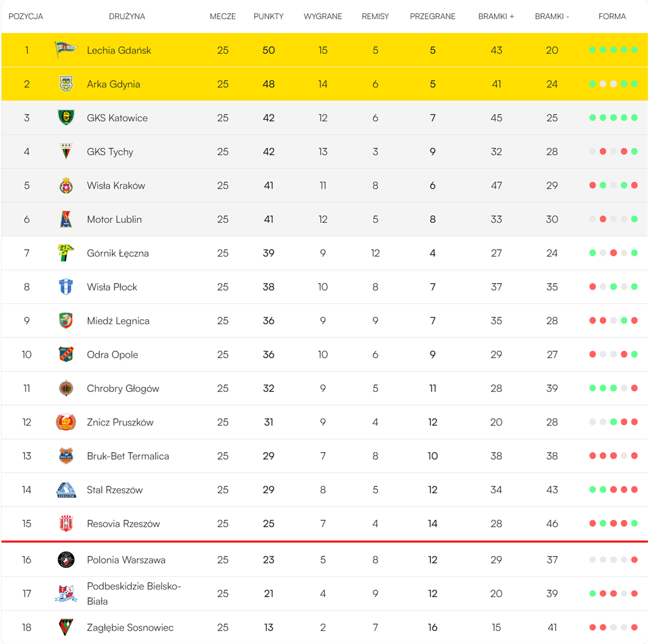
Task: Click the Arka Gdynia club crest
Action: click(66, 84)
